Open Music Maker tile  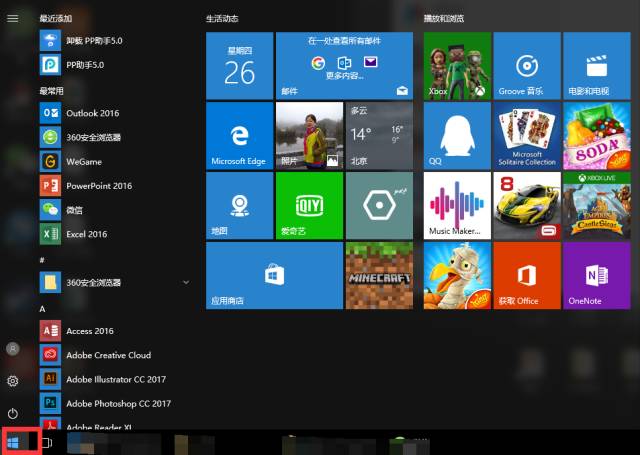(457, 206)
